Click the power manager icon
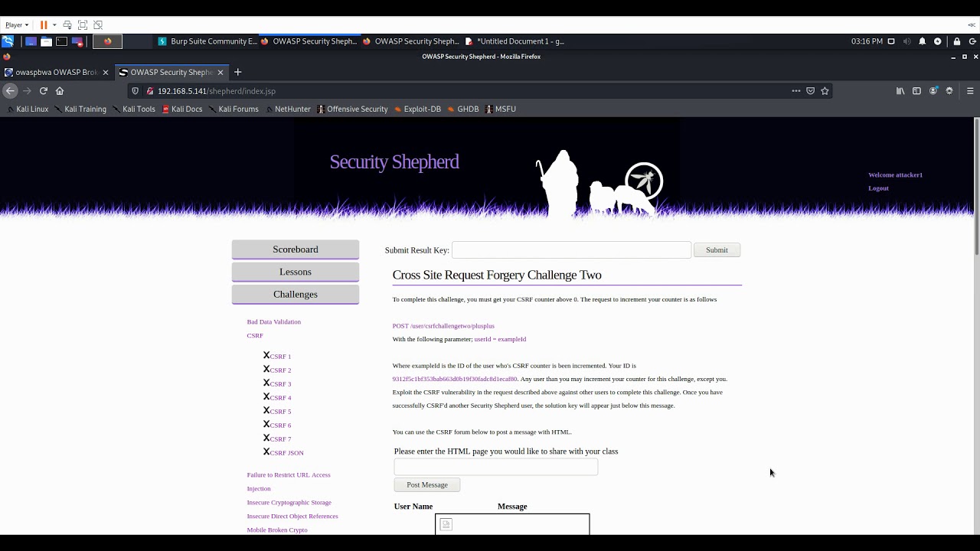This screenshot has height=551, width=980. coord(937,41)
